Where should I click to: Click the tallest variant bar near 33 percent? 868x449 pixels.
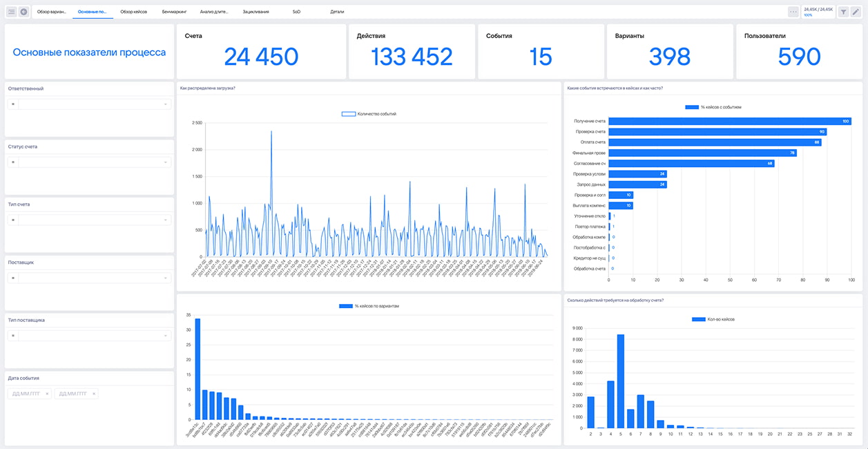point(197,369)
